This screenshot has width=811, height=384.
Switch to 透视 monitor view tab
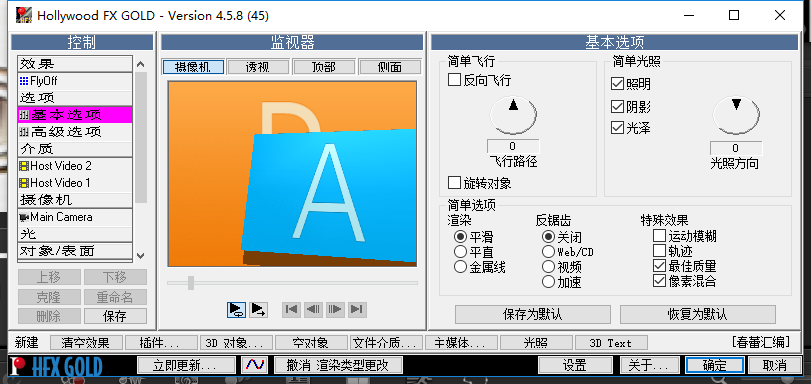(x=259, y=67)
